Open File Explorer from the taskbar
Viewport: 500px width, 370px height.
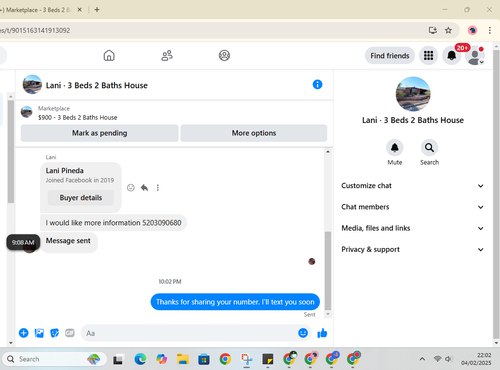183,359
